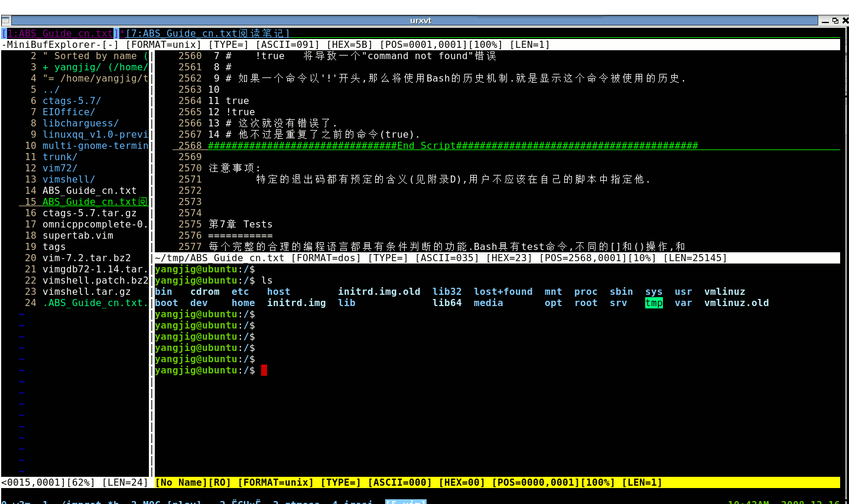The image size is (849, 504).
Task: Click "usr" in the ls output
Action: (684, 291)
